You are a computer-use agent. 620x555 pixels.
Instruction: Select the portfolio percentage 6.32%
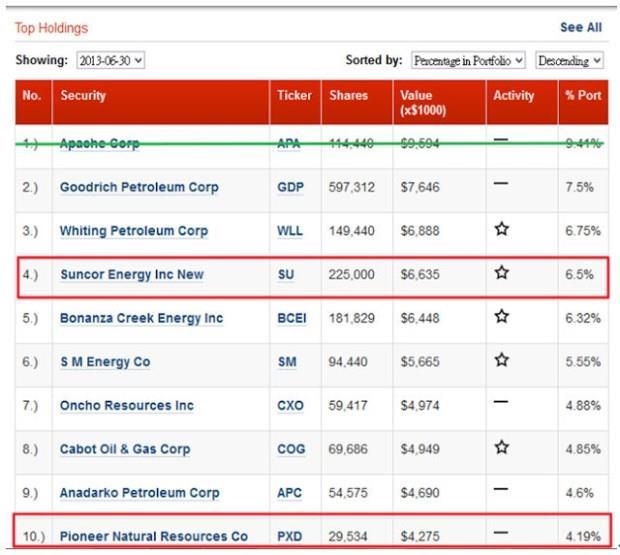point(583,318)
